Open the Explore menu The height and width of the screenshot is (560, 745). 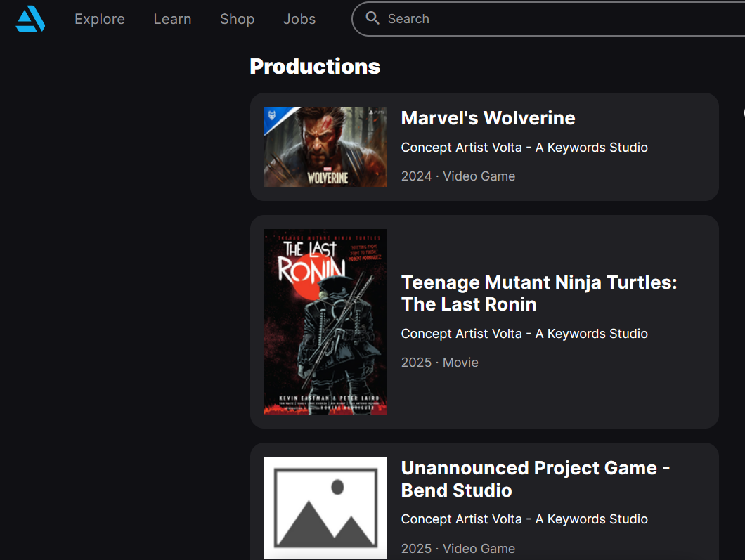pos(100,19)
